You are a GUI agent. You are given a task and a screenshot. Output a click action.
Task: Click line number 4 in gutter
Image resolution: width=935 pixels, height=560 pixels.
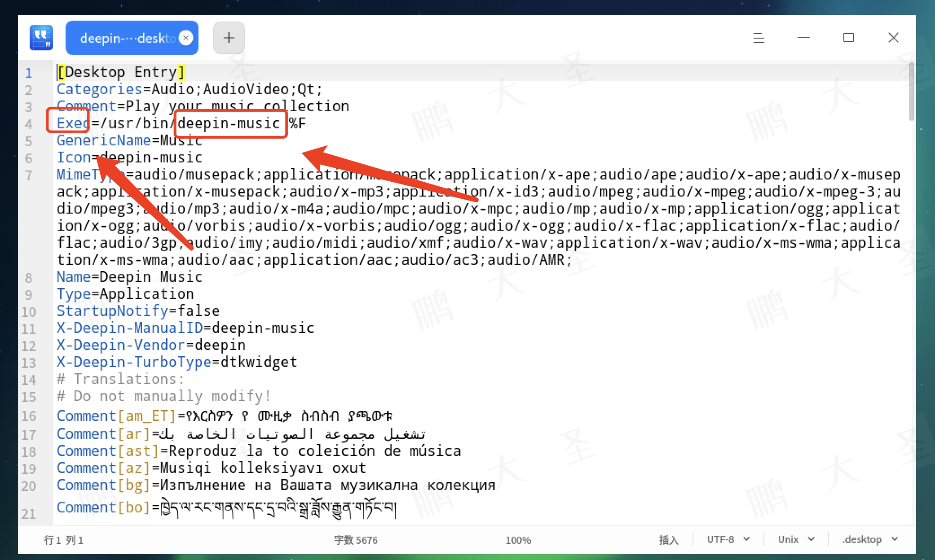[x=29, y=124]
